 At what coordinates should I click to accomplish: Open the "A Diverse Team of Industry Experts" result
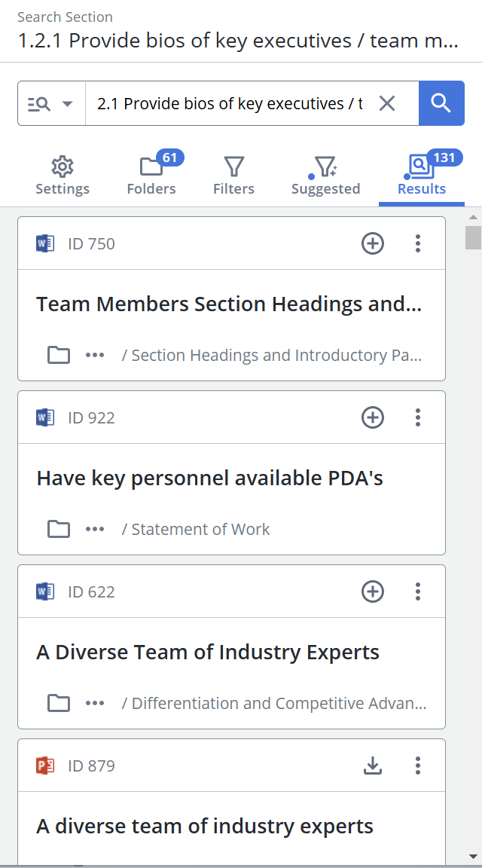pyautogui.click(x=208, y=652)
